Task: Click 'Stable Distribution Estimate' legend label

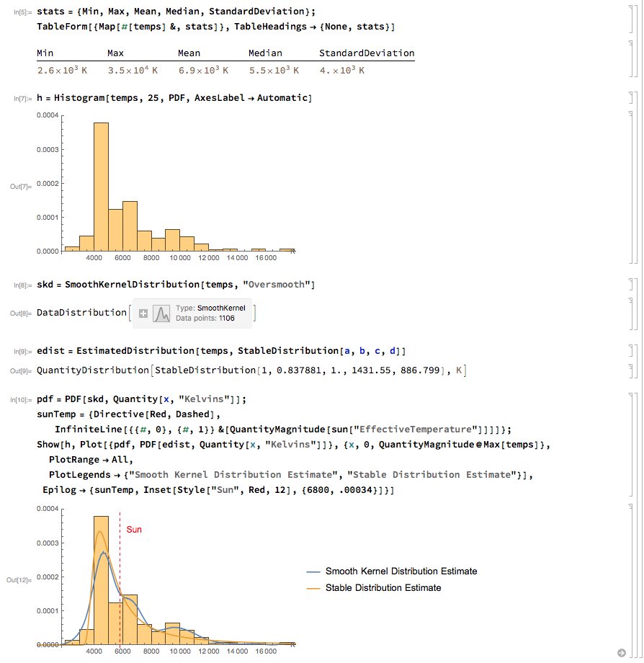Action: 383,588
